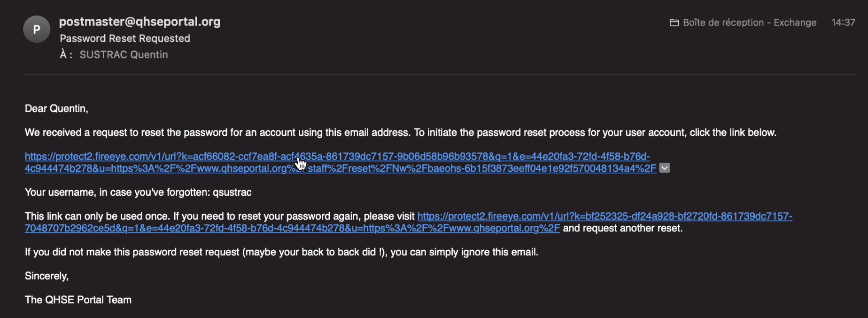Click the link portion starting 7048707b2962ce5d
The image size is (868, 318).
(292, 228)
